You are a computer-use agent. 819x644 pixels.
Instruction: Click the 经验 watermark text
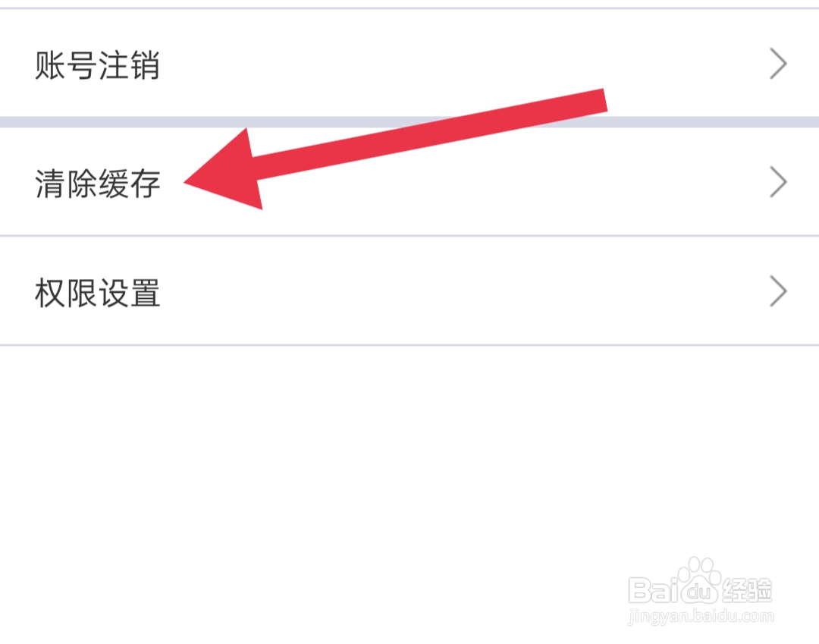[747, 589]
